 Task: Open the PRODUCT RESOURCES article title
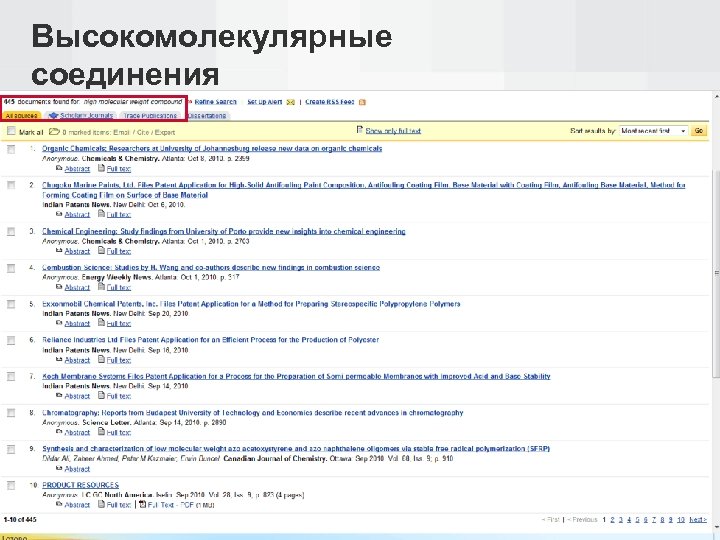click(80, 485)
